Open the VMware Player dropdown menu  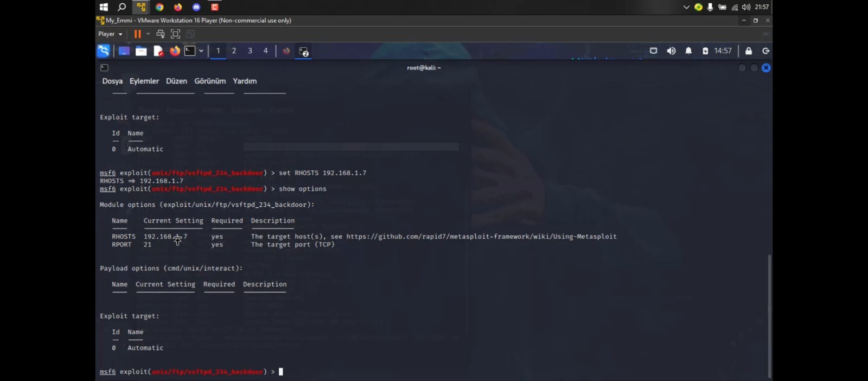[110, 34]
